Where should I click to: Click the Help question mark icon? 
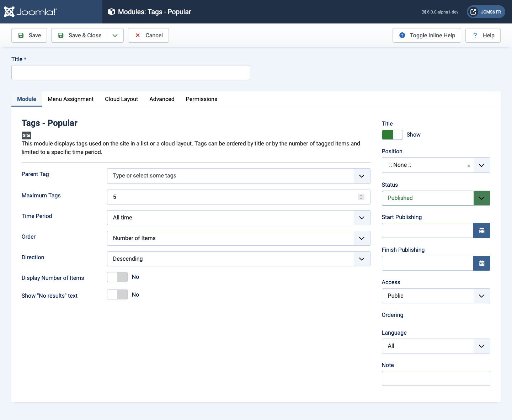(x=475, y=35)
